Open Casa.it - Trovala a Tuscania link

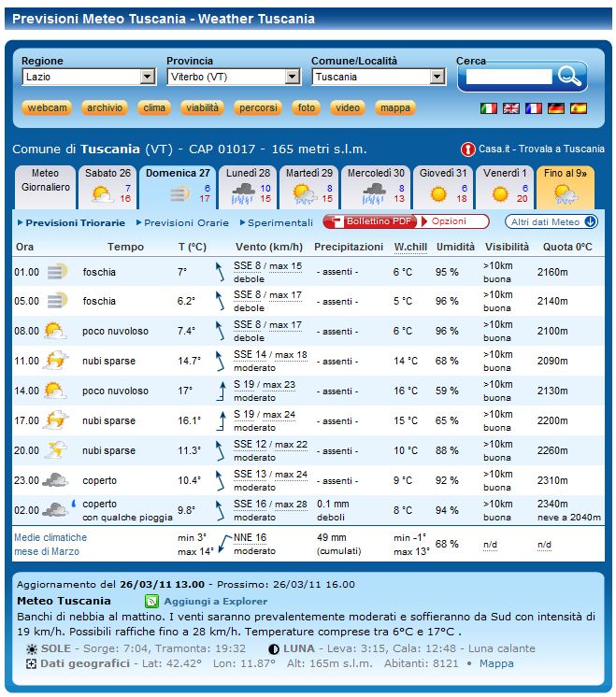pyautogui.click(x=541, y=149)
